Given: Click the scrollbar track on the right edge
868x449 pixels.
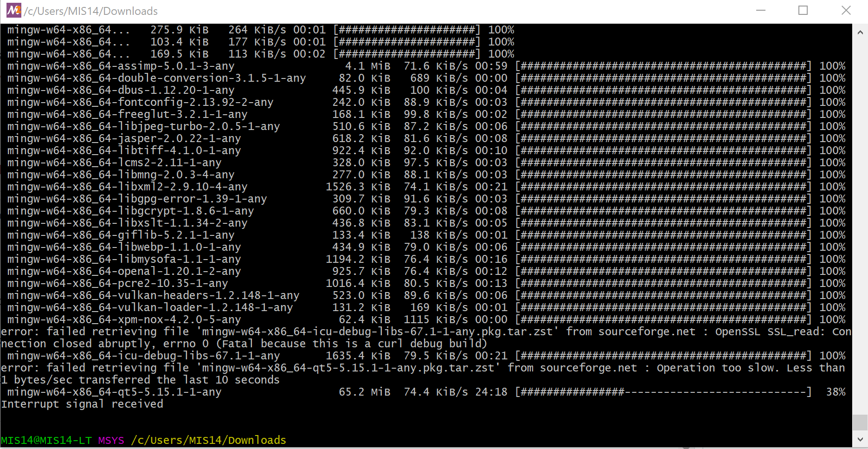Looking at the screenshot, I should click(x=860, y=232).
